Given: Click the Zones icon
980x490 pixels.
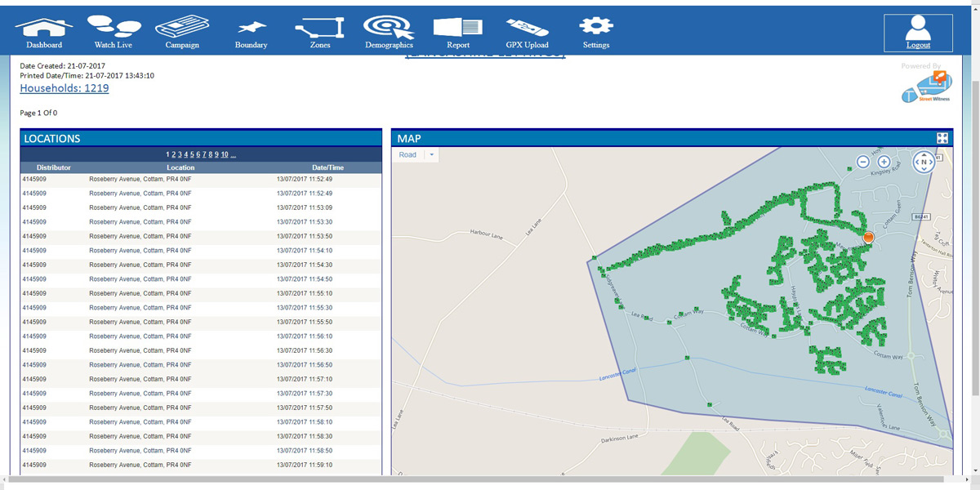Looking at the screenshot, I should click(x=318, y=31).
